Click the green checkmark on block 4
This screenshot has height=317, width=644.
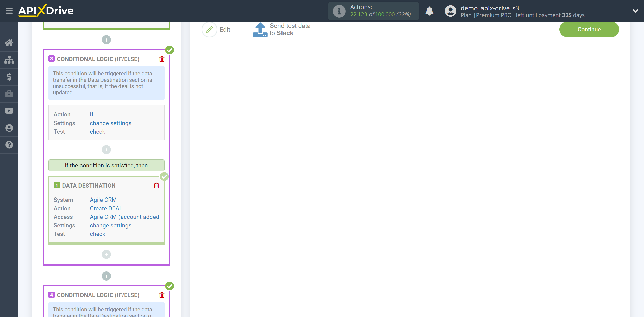[170, 286]
